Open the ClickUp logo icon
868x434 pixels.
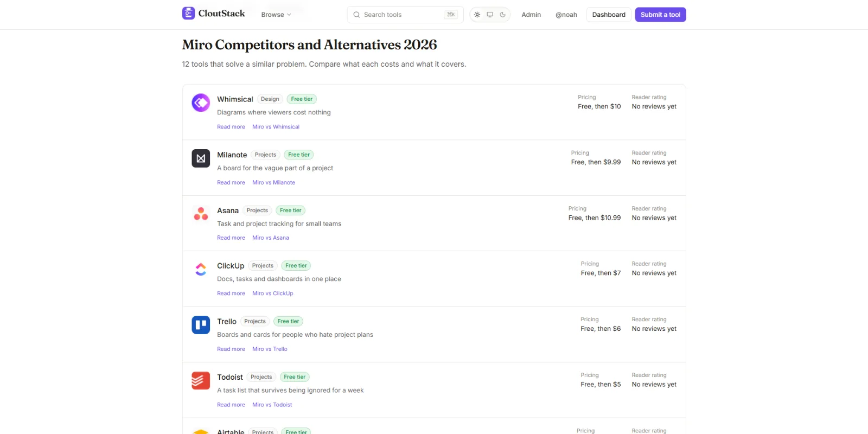[x=201, y=269]
